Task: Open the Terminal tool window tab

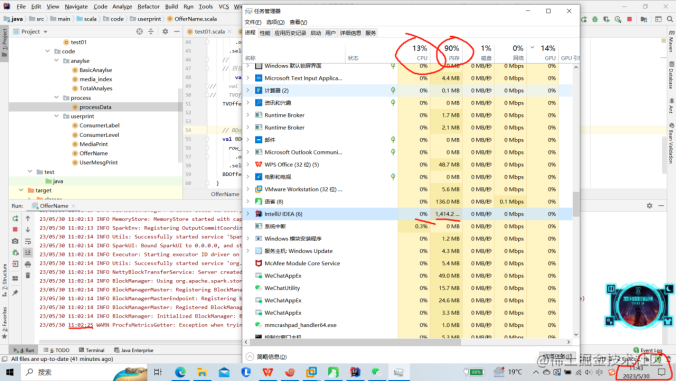Action: coord(91,350)
